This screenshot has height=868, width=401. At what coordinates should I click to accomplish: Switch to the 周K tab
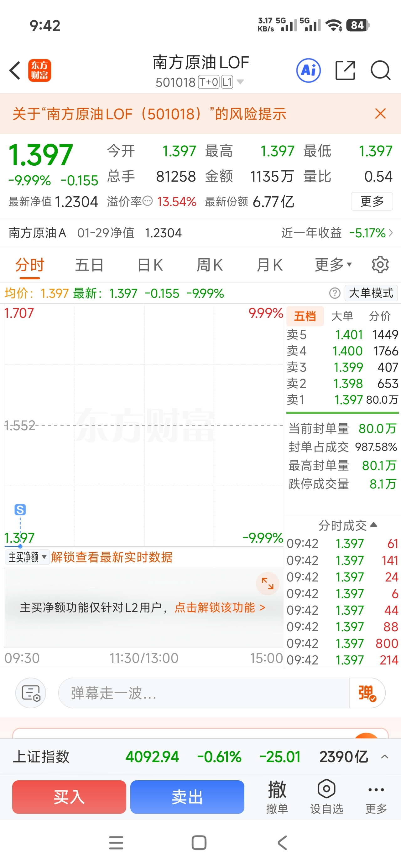click(x=210, y=265)
